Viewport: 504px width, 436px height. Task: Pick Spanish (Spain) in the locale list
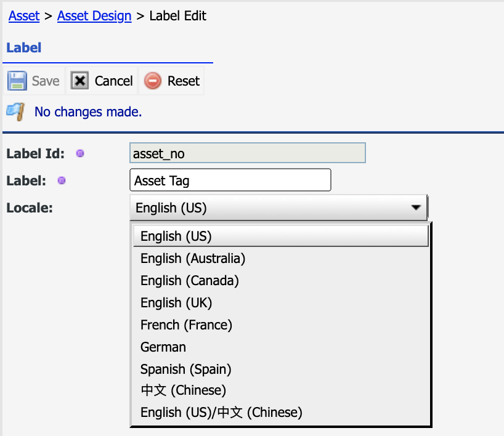pyautogui.click(x=280, y=369)
